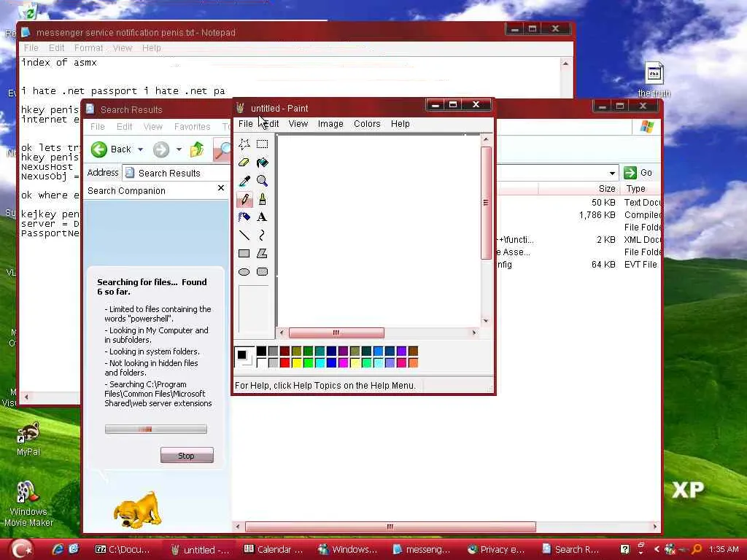The image size is (747, 560).
Task: Switch to the messeng... Notepad taskbar button
Action: point(422,549)
